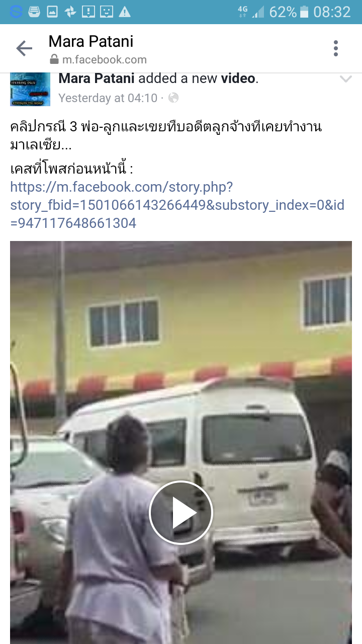Viewport: 362px width, 644px height.
Task: Expand the post options chevron
Action: [x=346, y=79]
